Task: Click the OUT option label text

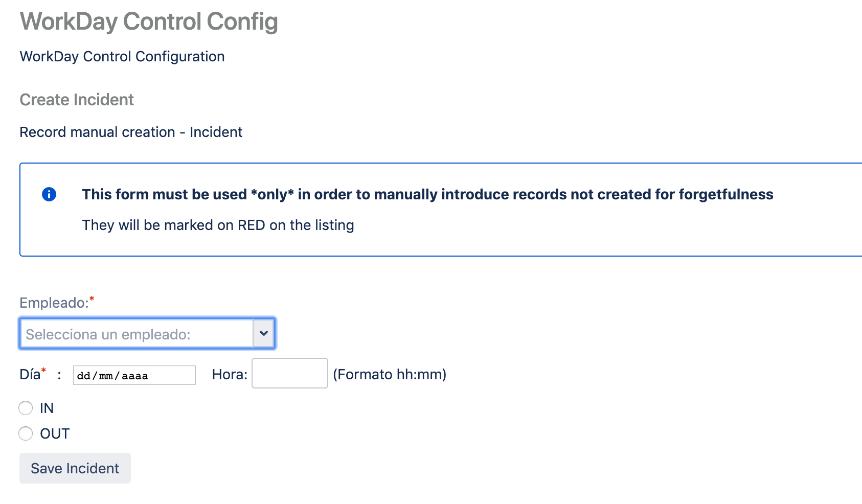Action: pos(55,433)
